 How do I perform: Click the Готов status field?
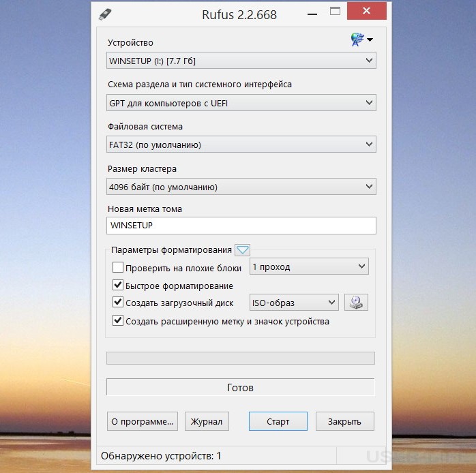coord(241,387)
